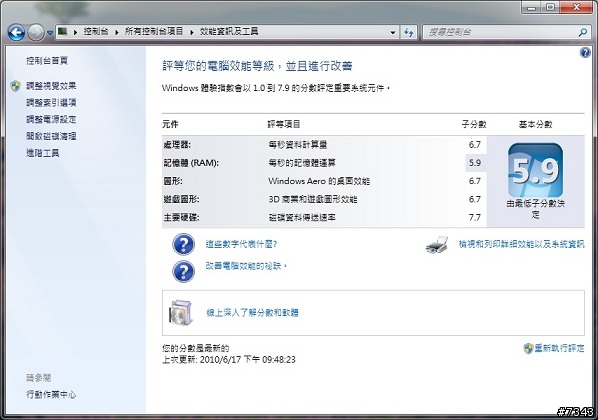
Task: Expand the arrow after 所有控制台項目 in the breadcrumb
Action: coord(192,32)
